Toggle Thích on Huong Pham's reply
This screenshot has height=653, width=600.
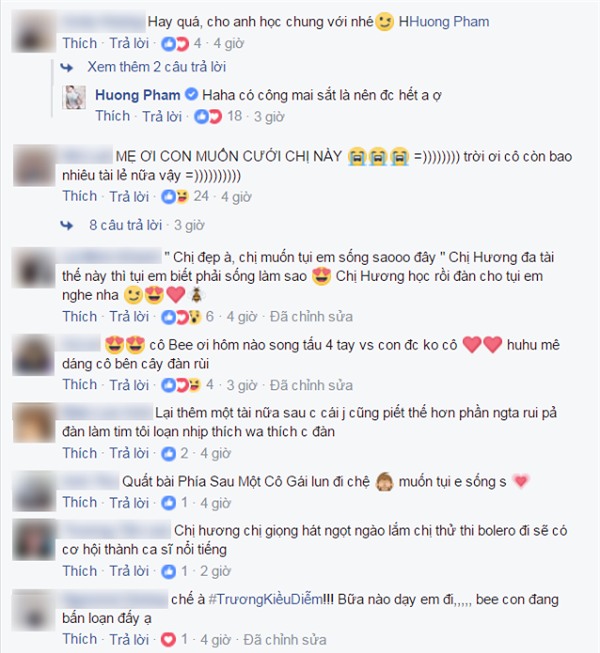(x=112, y=116)
